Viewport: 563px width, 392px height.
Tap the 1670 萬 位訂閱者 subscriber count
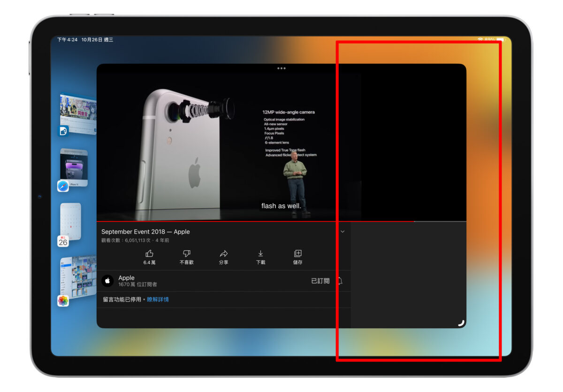point(137,285)
